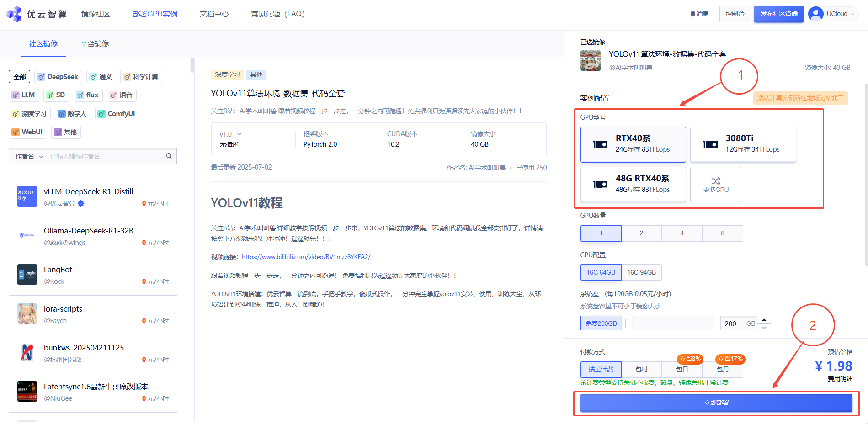Select the RTX40系 GPU card
Image resolution: width=868 pixels, height=424 pixels.
(633, 144)
